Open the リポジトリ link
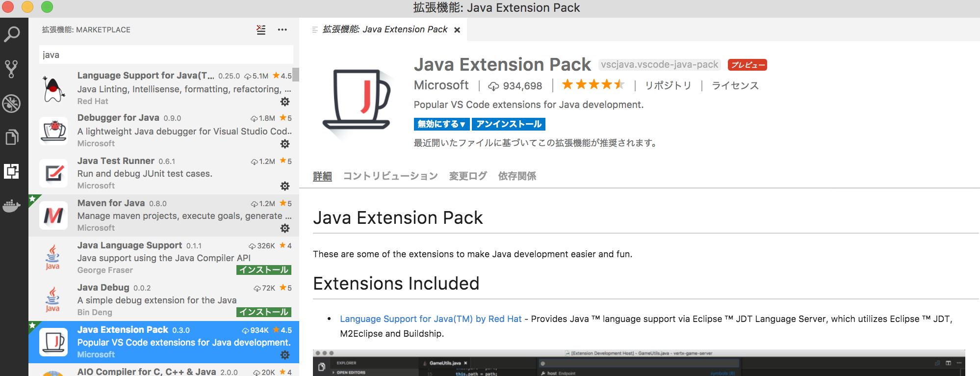980x376 pixels. pos(668,86)
